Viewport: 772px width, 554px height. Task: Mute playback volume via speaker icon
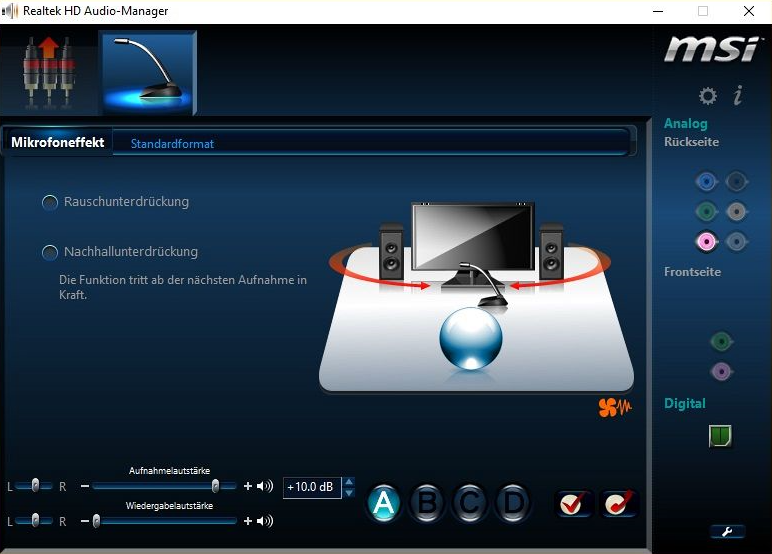click(x=265, y=521)
